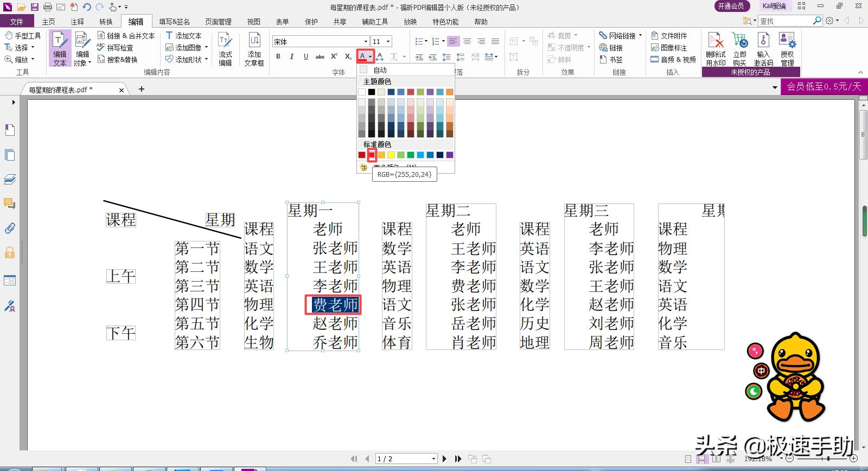Toggle italic formatting I

pyautogui.click(x=292, y=56)
